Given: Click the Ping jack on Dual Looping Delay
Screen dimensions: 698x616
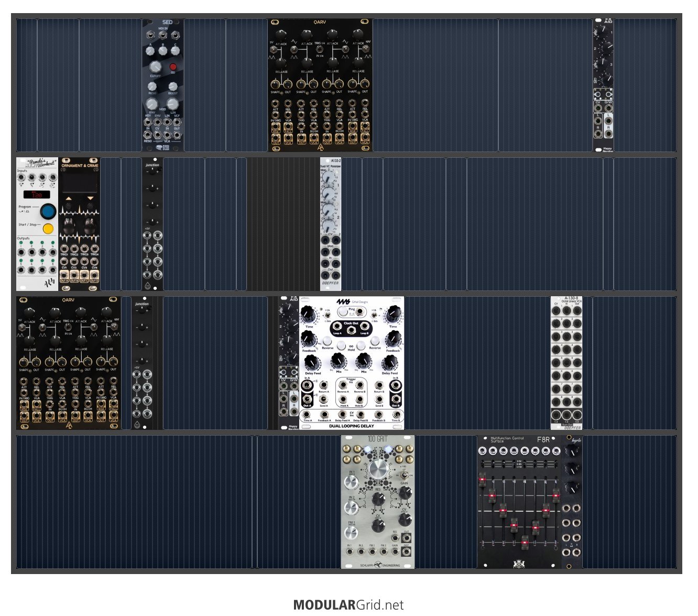Looking at the screenshot, I should [360, 311].
